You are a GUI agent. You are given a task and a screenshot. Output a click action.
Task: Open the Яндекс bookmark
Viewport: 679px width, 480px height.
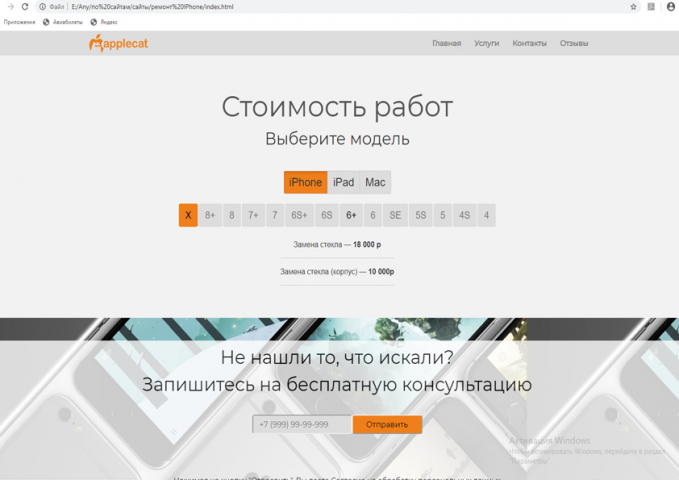[x=104, y=22]
